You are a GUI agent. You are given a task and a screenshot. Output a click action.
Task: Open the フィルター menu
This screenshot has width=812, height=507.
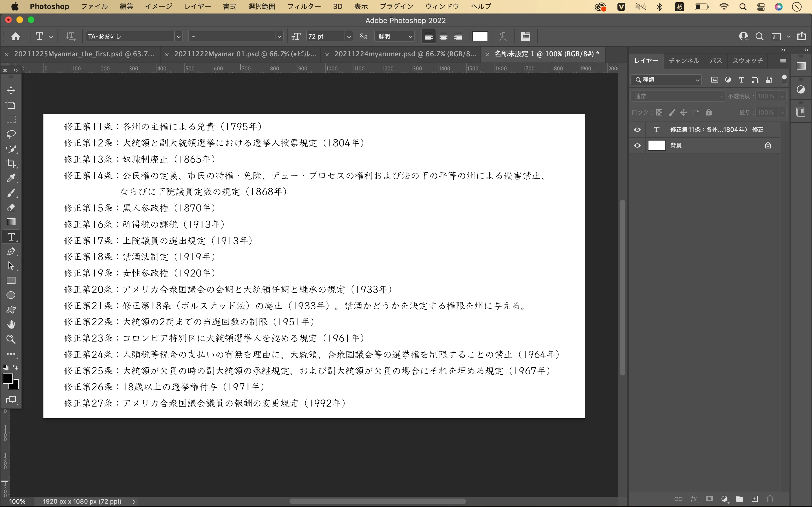tap(304, 6)
